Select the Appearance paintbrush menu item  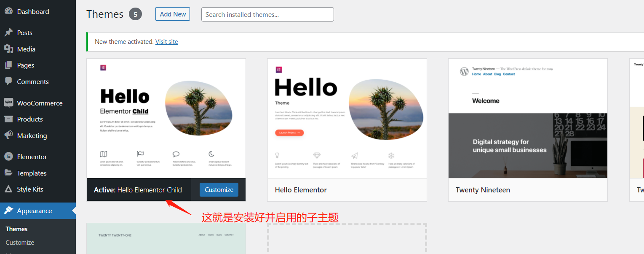[x=38, y=211]
